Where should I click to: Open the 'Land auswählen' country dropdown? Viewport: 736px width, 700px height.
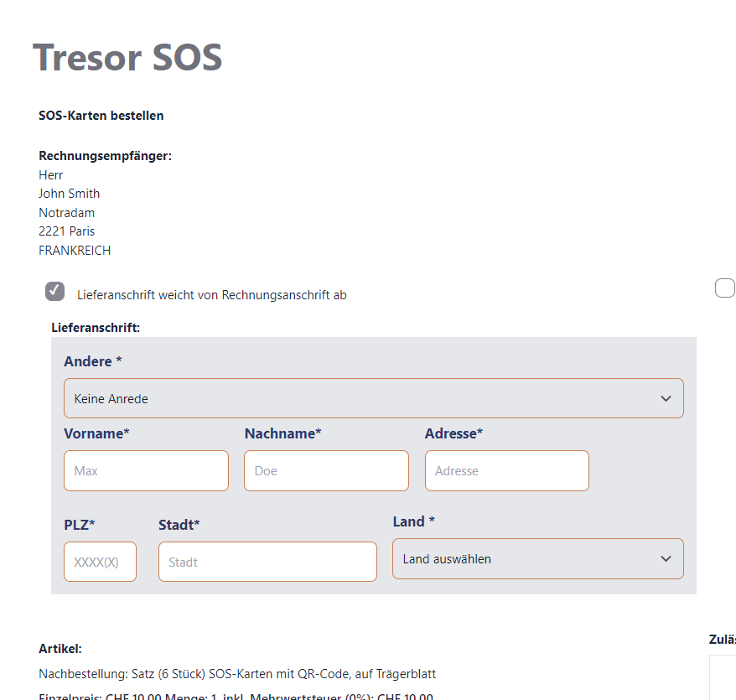coord(537,558)
